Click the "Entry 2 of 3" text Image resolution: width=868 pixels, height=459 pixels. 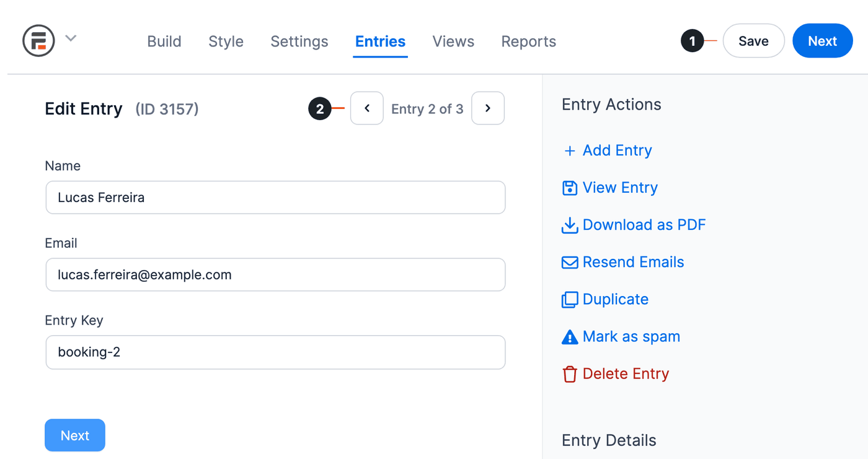427,109
